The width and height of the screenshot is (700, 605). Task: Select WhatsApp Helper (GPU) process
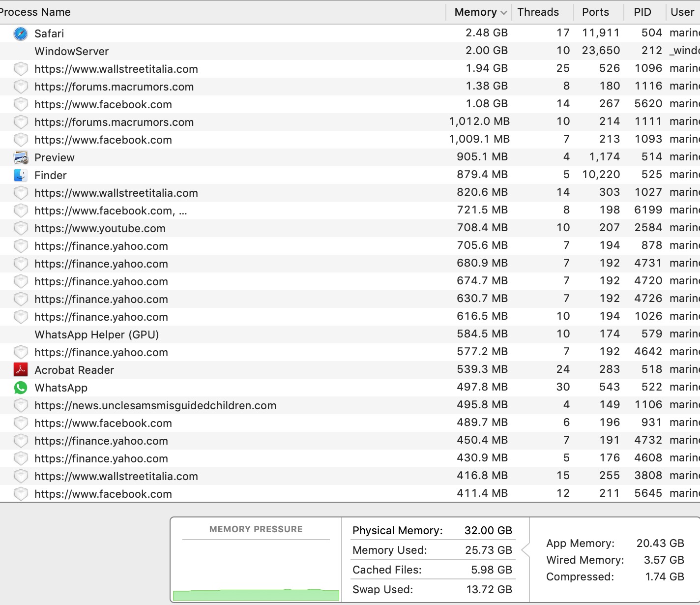pyautogui.click(x=97, y=334)
